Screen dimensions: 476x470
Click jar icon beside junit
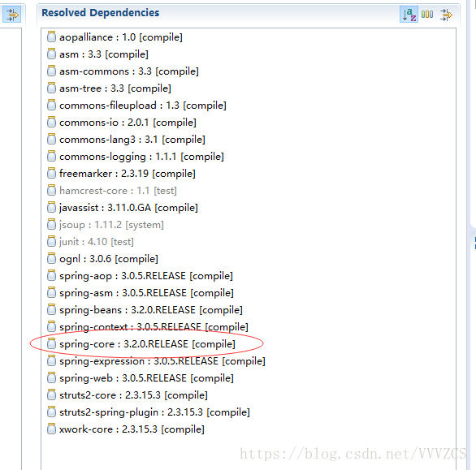pyautogui.click(x=52, y=241)
